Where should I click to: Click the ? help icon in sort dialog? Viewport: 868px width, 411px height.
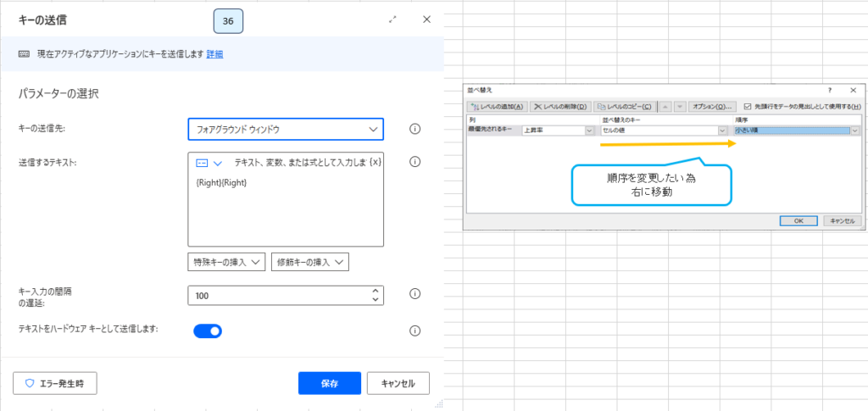[829, 90]
